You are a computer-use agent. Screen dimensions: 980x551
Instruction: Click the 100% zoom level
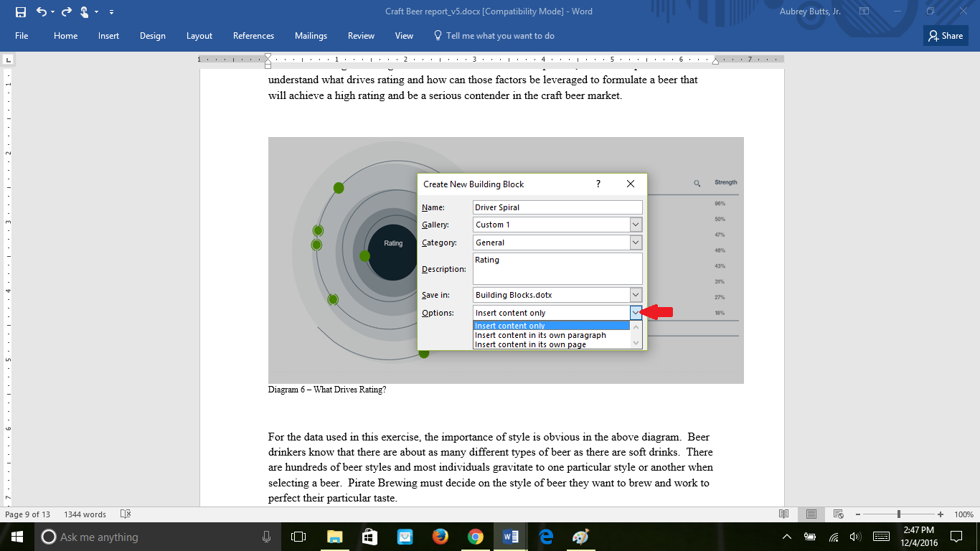click(963, 514)
